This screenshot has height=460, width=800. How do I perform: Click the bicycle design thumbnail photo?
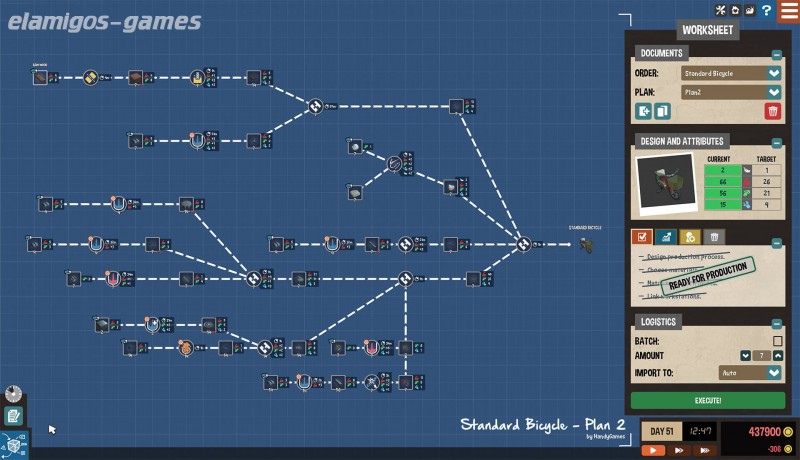pyautogui.click(x=665, y=184)
